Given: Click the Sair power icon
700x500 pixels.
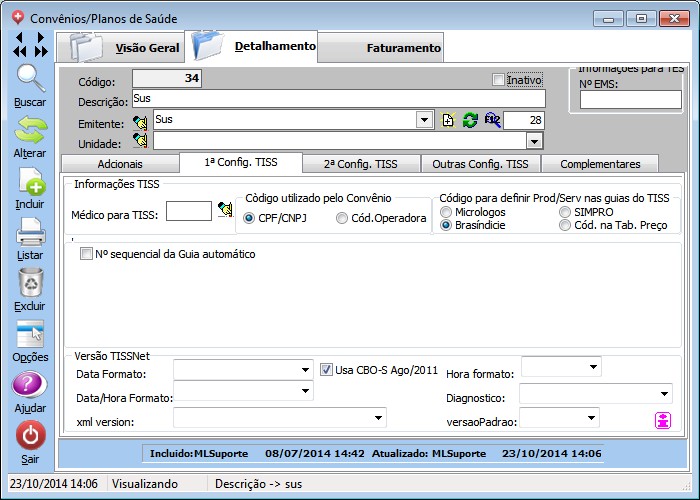Looking at the screenshot, I should pos(30,437).
